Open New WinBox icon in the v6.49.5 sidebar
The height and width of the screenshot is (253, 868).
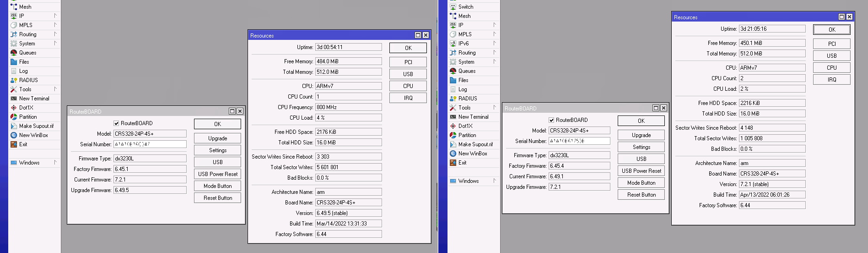click(14, 135)
